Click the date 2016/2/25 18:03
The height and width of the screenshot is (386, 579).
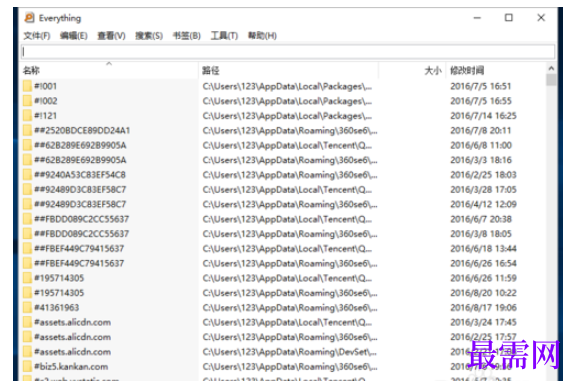[x=483, y=175]
